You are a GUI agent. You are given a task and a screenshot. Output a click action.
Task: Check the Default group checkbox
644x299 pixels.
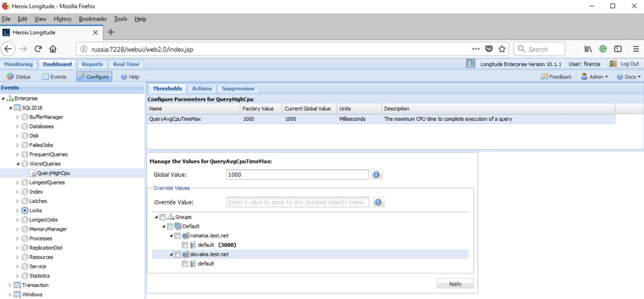(170, 226)
